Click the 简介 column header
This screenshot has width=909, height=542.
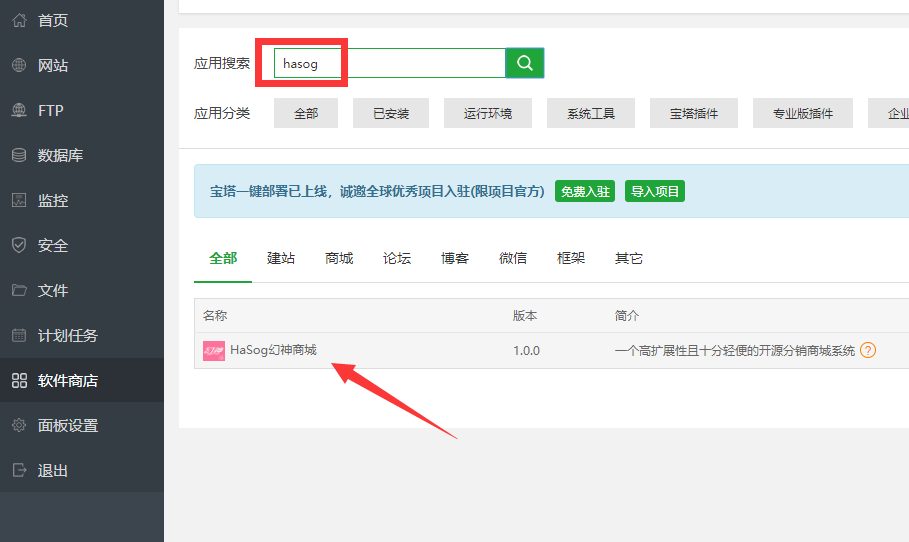click(x=627, y=315)
